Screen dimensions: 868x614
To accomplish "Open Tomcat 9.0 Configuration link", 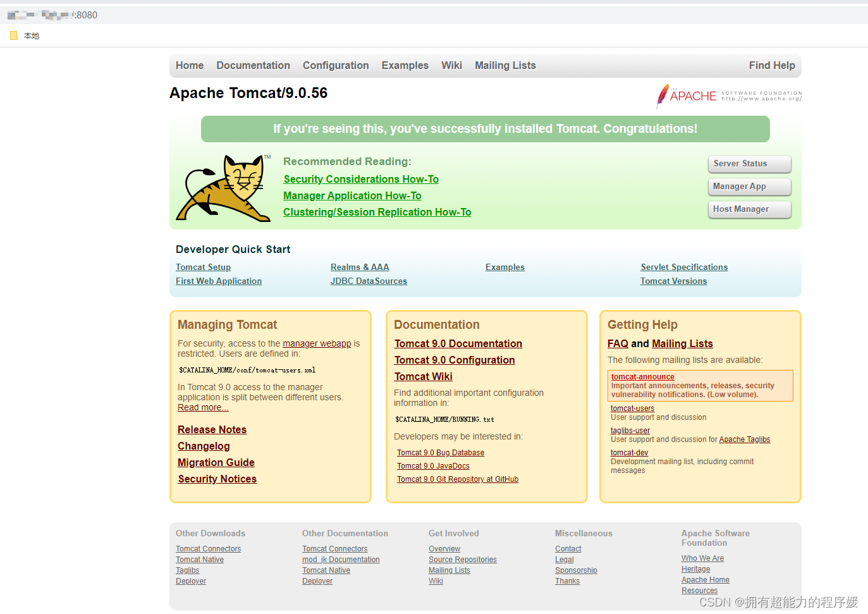I will (455, 360).
